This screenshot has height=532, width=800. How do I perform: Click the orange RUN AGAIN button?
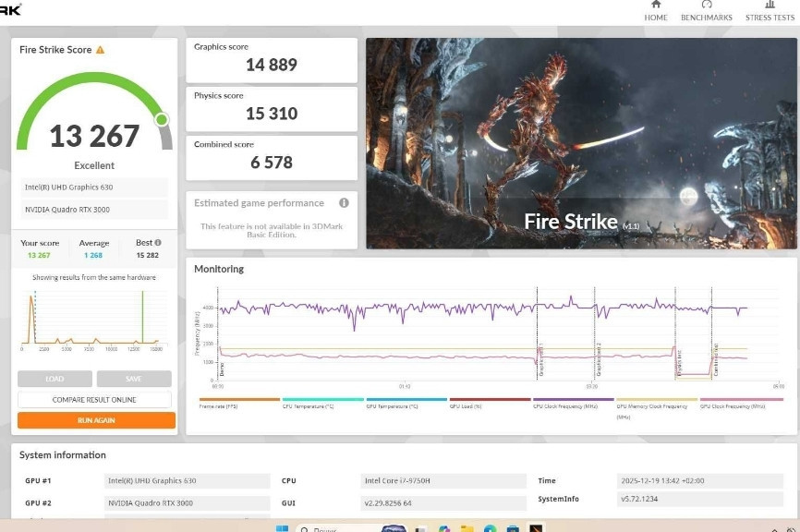click(95, 420)
